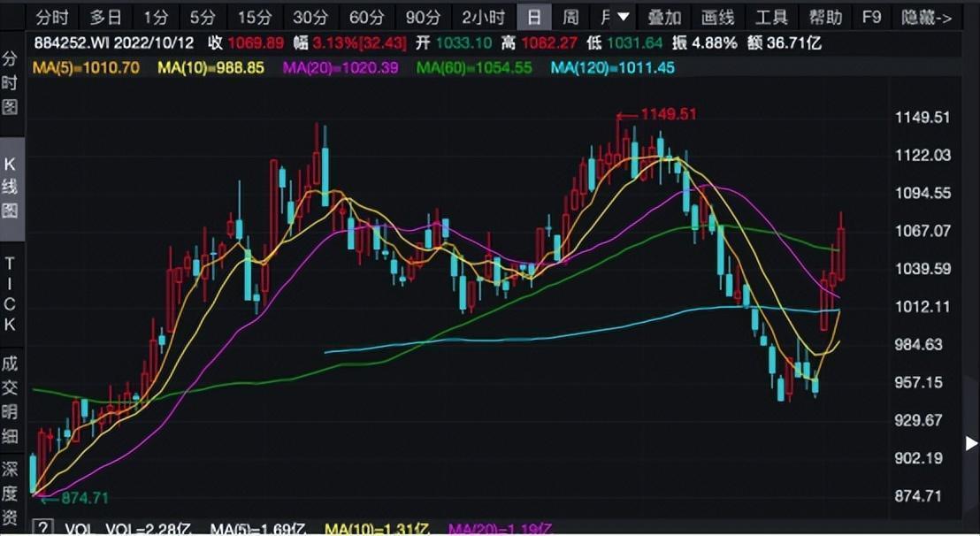Open the 画线 drawing tool
The width and height of the screenshot is (980, 536).
tap(717, 17)
